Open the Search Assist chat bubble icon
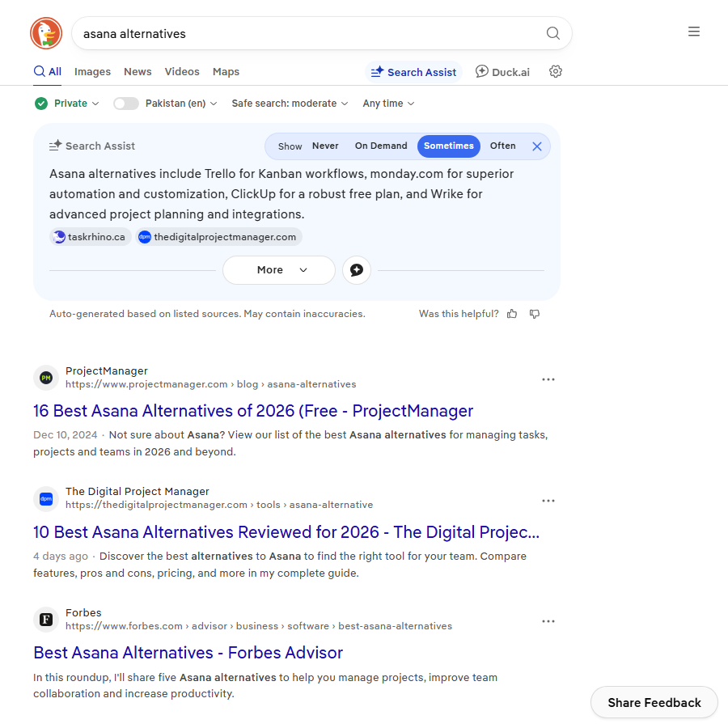The height and width of the screenshot is (728, 728). 356,269
